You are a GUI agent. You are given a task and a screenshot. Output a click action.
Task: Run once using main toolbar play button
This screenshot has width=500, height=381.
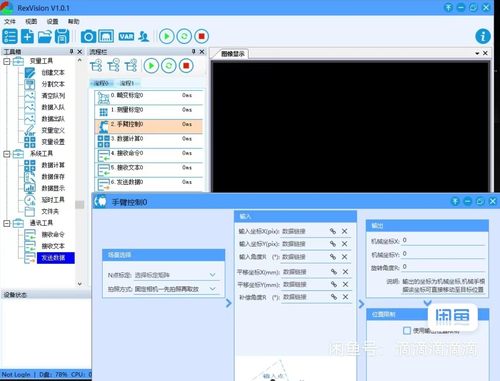pyautogui.click(x=167, y=36)
